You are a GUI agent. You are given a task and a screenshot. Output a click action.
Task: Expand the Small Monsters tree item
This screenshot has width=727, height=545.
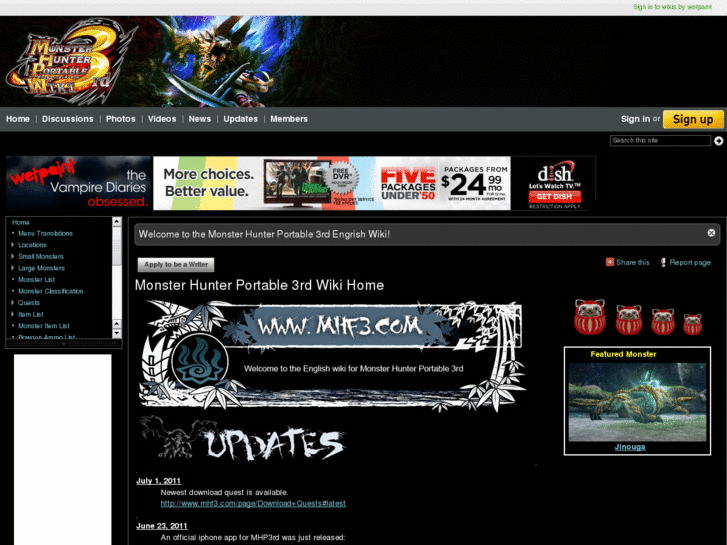pyautogui.click(x=13, y=256)
